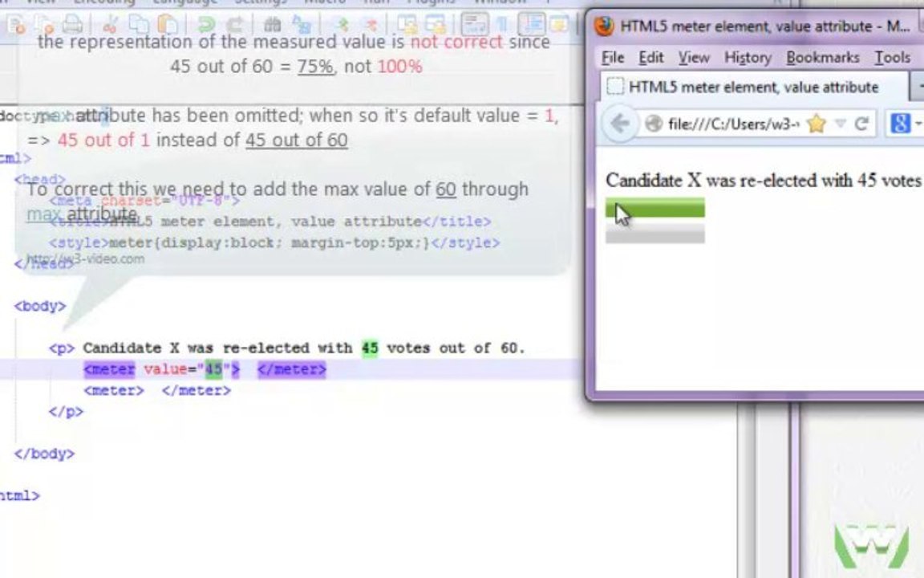924x578 pixels.
Task: Open the Firefox File menu
Action: (612, 57)
